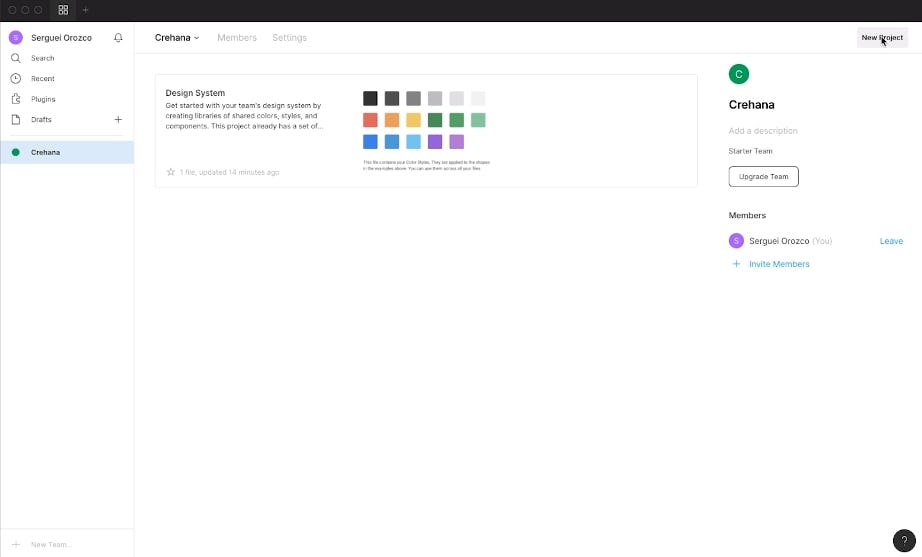Click the red color swatch thumbnail

point(370,120)
